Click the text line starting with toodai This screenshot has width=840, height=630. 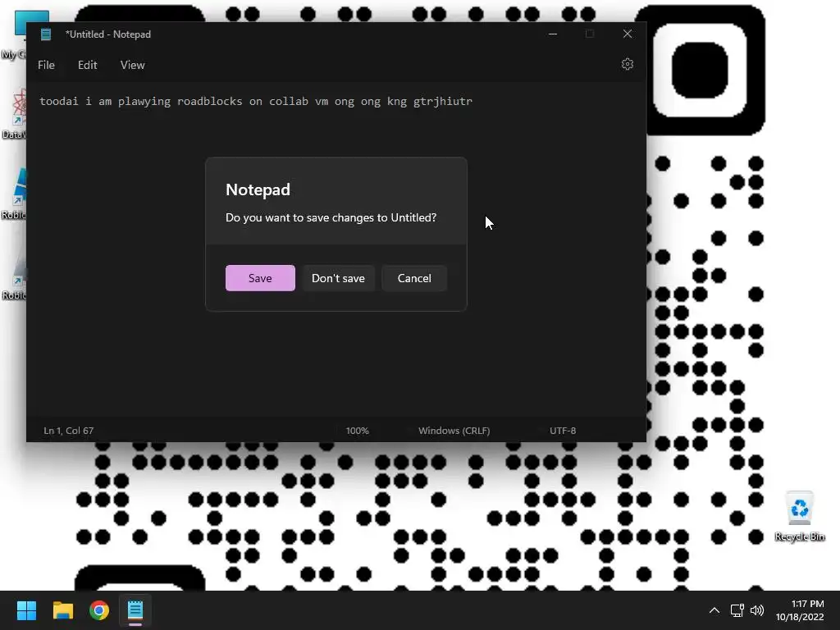(x=256, y=101)
